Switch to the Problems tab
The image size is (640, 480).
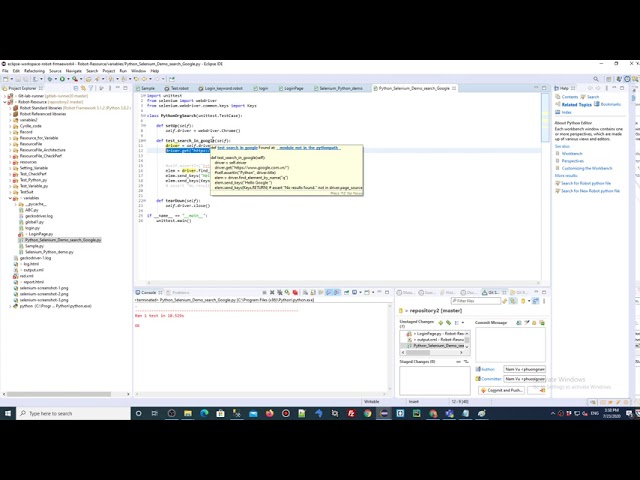(178, 293)
